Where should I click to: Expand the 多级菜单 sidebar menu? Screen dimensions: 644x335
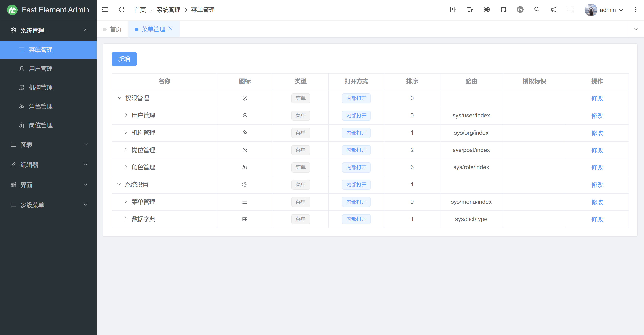pos(48,205)
